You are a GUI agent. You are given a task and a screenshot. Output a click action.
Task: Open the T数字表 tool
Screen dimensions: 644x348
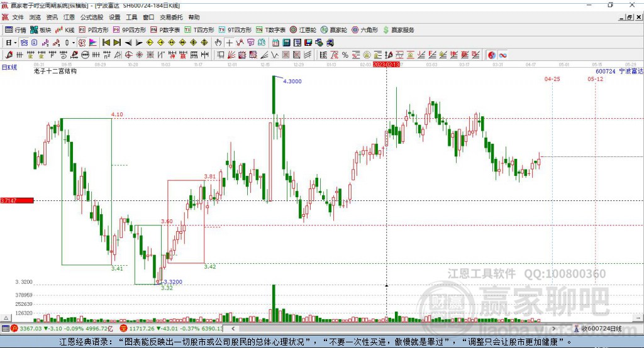[270, 30]
